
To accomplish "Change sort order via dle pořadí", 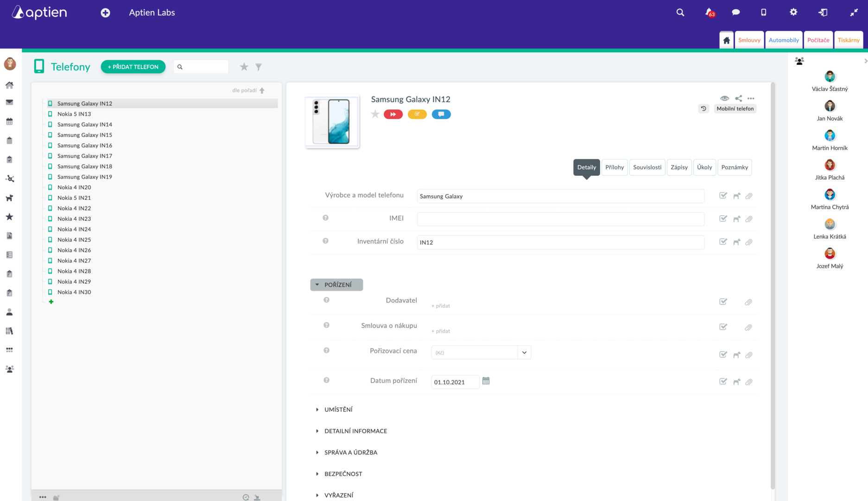I will [x=248, y=90].
